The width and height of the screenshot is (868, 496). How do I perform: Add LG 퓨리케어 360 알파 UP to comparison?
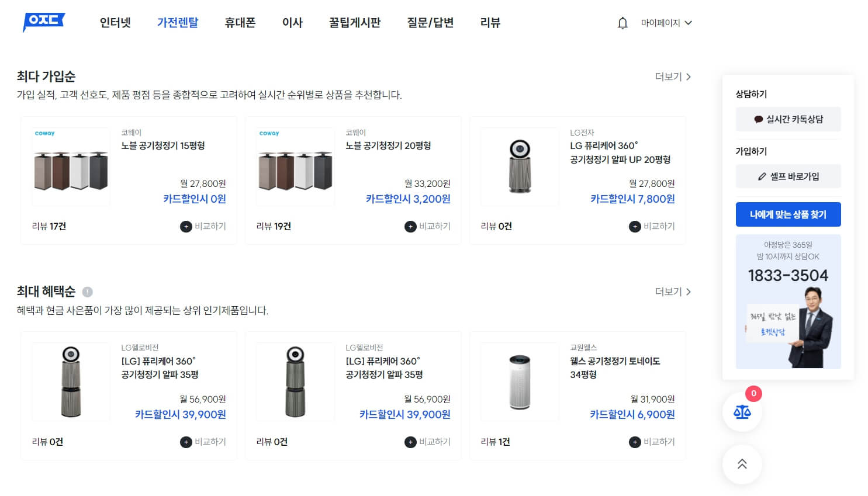(x=634, y=226)
